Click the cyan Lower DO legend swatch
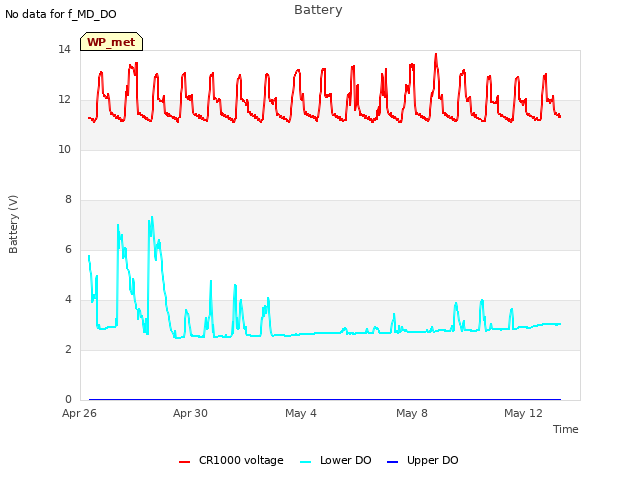 point(305,462)
